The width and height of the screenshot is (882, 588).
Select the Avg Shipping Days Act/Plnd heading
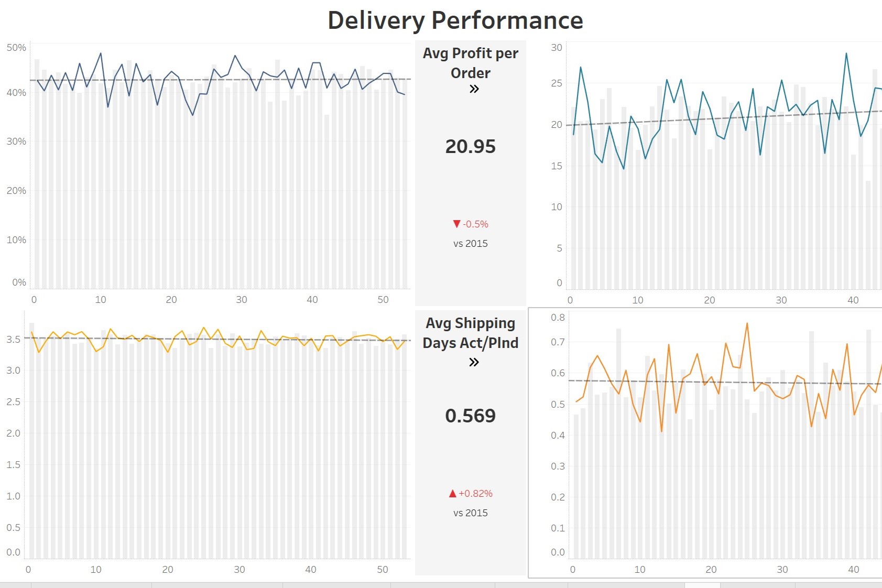(471, 333)
